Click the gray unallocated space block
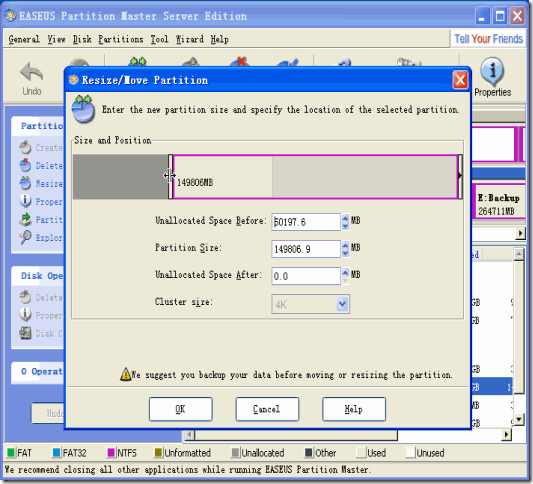Viewport: 533px width, 484px height. click(x=121, y=177)
